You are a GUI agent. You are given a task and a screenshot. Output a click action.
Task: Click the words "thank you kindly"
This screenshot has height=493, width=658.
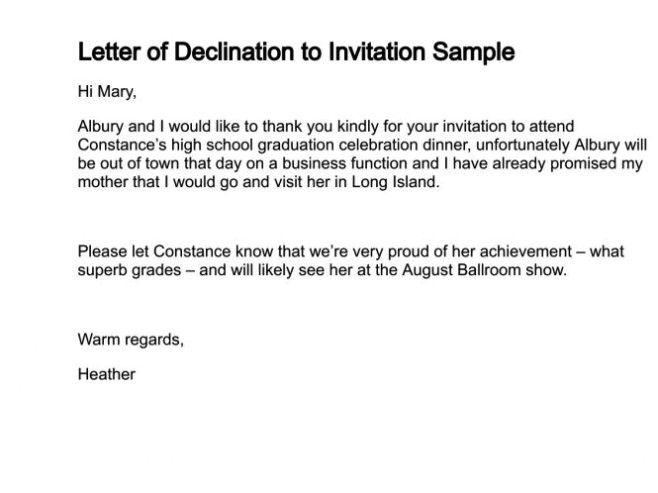tap(299, 128)
